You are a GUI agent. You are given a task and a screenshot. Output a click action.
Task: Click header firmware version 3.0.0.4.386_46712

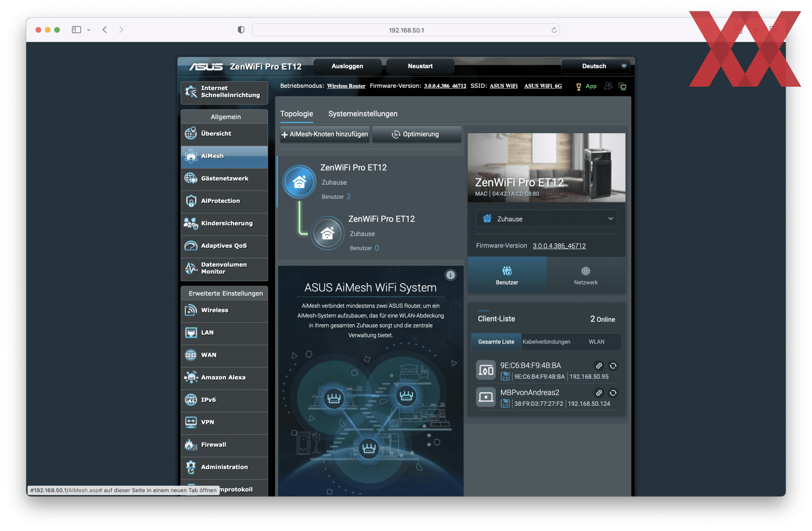tap(445, 86)
